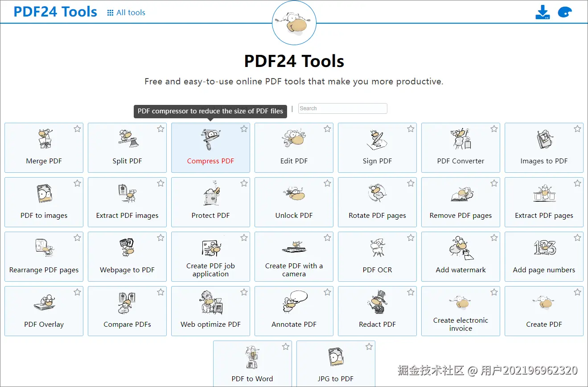Viewport: 588px width, 387px height.
Task: Star the JPG to PDF tile
Action: point(369,346)
